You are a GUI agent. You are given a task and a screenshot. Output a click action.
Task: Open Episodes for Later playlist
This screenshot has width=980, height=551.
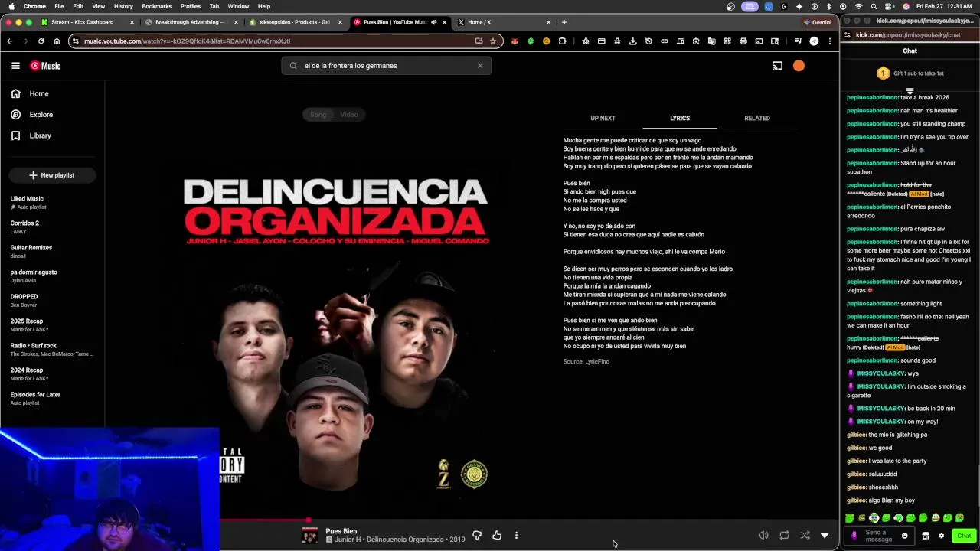[x=35, y=398]
